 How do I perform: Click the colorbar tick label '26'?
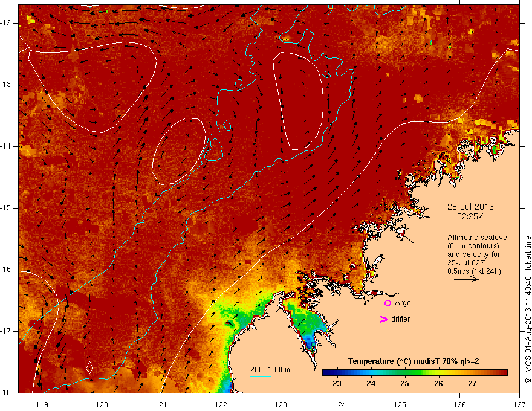point(438,384)
